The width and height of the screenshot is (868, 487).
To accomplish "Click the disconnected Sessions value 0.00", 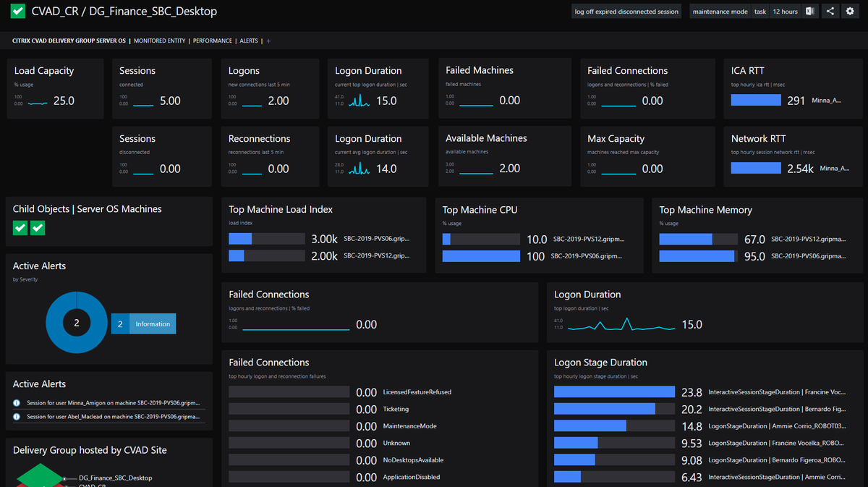I will click(x=170, y=169).
